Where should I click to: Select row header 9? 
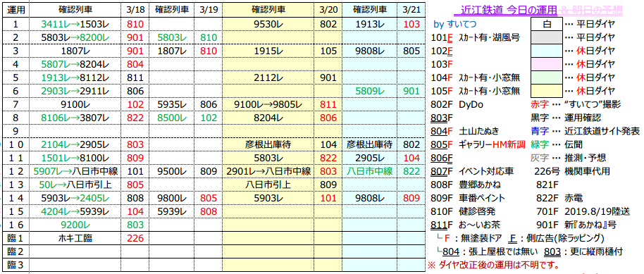[16, 130]
